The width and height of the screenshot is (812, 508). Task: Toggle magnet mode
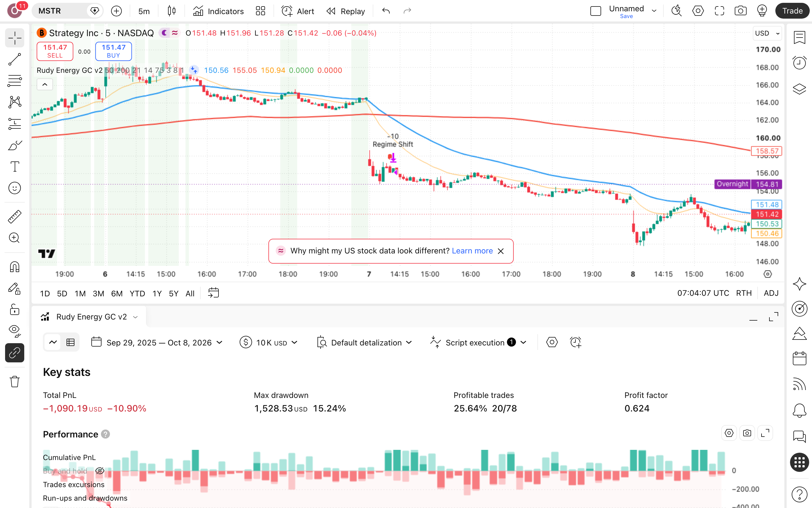click(x=14, y=267)
